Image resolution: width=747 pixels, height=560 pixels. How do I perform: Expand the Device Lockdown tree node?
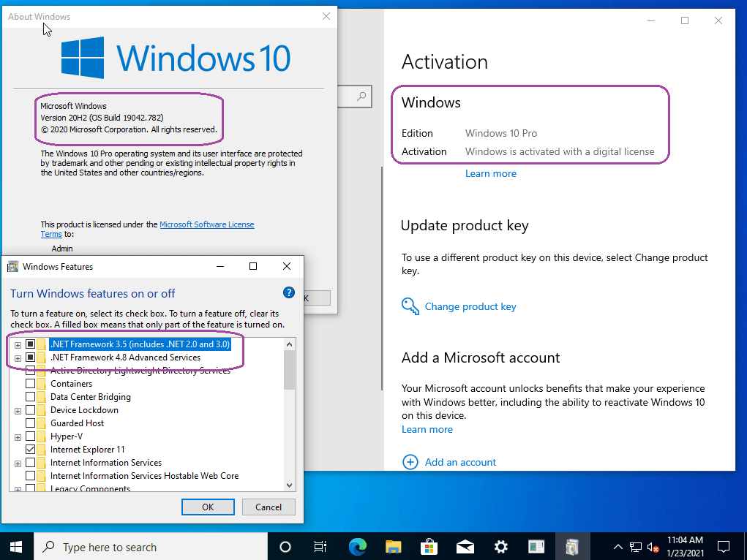click(18, 411)
